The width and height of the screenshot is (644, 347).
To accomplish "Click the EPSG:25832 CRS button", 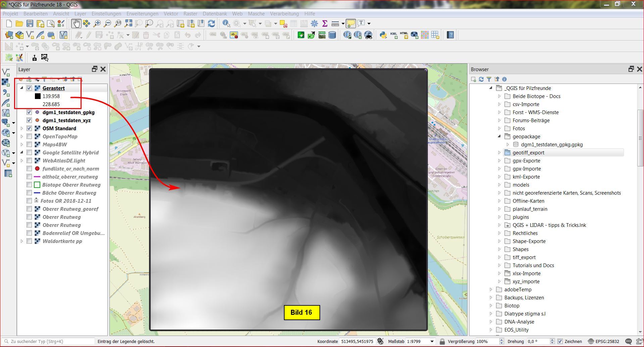I will (x=603, y=341).
